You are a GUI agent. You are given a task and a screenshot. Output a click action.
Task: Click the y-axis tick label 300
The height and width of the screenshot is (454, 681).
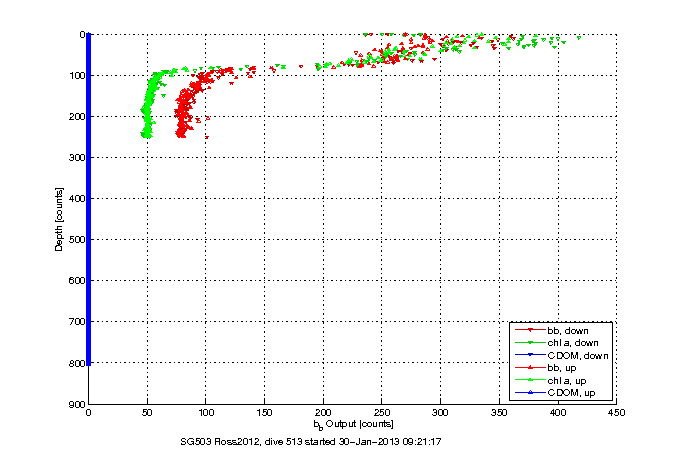77,158
